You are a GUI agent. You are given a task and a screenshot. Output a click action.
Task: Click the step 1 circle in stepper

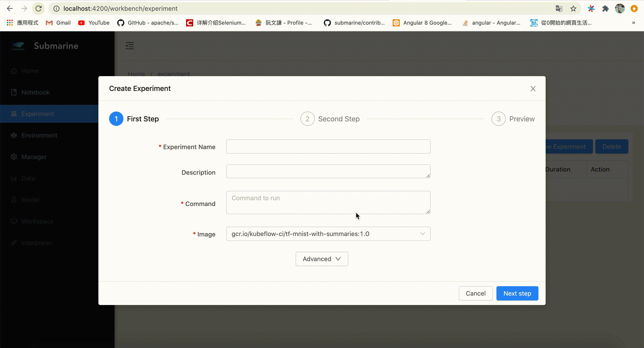point(116,119)
